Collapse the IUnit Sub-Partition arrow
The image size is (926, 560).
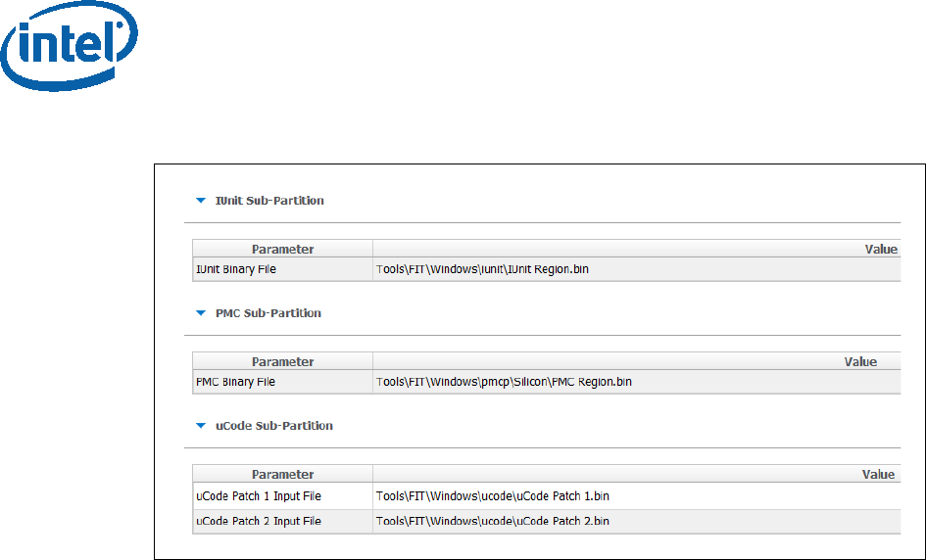click(201, 201)
